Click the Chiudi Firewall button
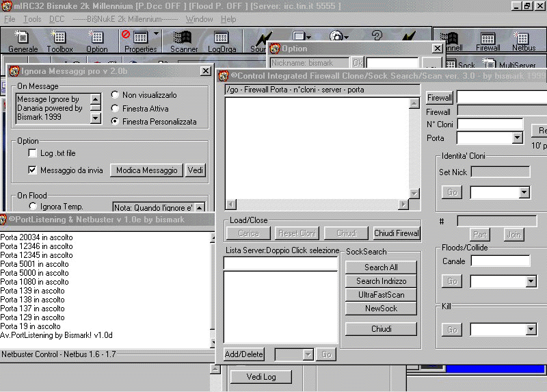547x392 pixels. [x=397, y=233]
